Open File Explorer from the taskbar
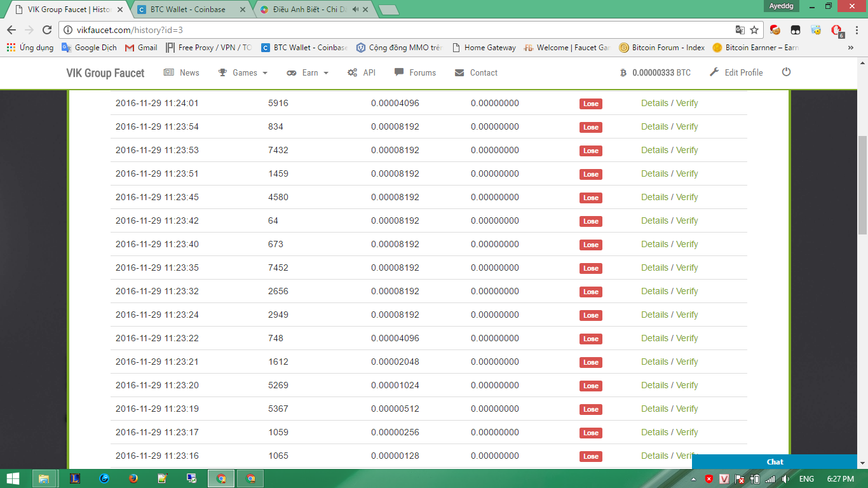This screenshot has height=488, width=868. click(44, 478)
